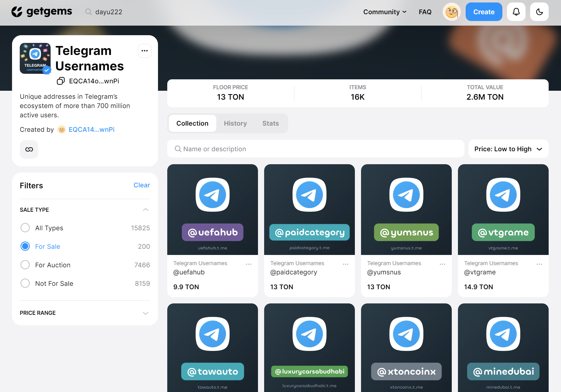Click the creator avatar next to EQCA14...wnPi
The width and height of the screenshot is (561, 392).
[x=62, y=129]
